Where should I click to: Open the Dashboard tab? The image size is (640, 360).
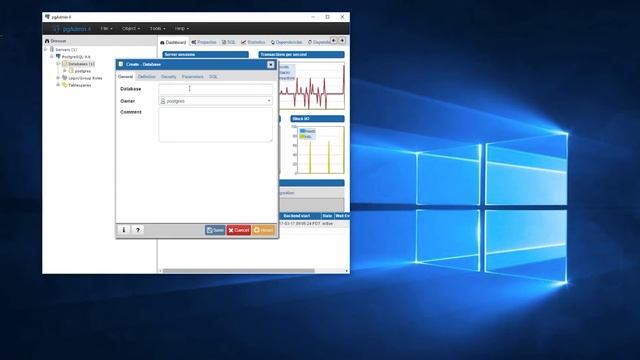[x=173, y=42]
